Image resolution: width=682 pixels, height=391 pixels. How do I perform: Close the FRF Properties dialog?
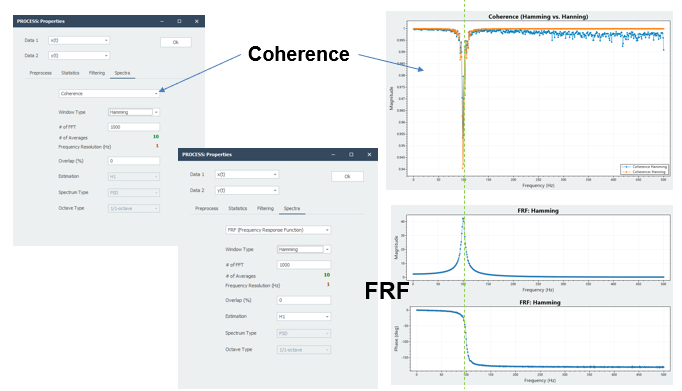click(x=369, y=155)
